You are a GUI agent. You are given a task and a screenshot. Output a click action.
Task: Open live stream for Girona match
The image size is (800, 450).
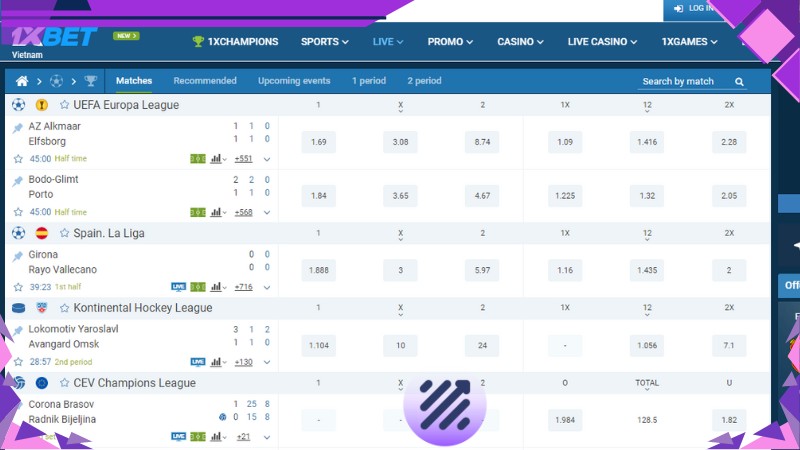[x=179, y=287]
